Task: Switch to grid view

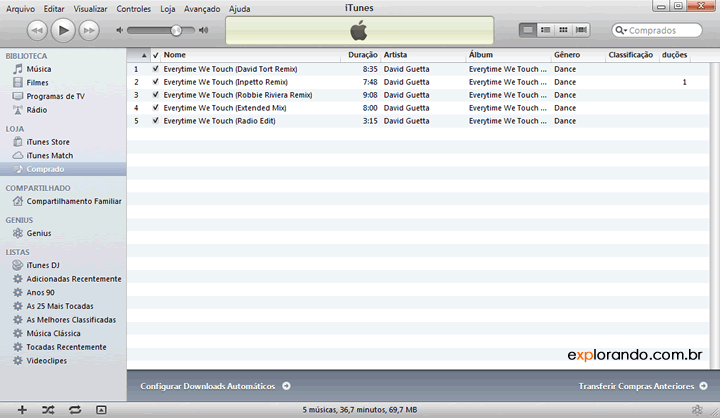Action: [x=563, y=30]
